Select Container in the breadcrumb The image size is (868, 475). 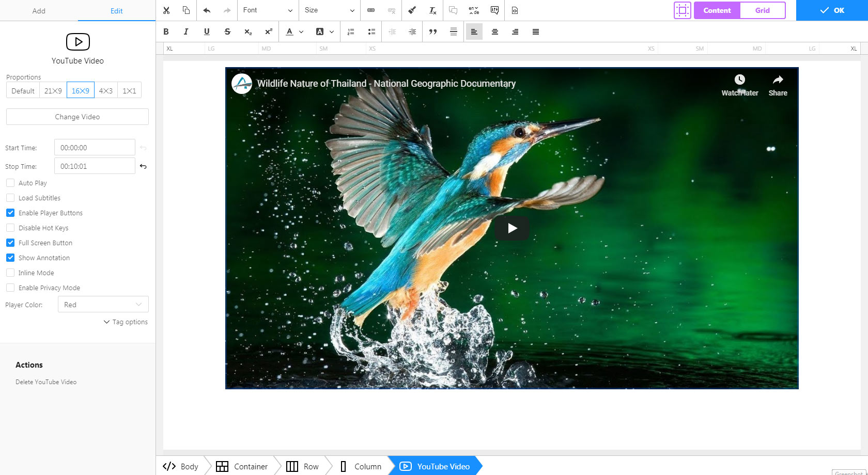pos(242,466)
